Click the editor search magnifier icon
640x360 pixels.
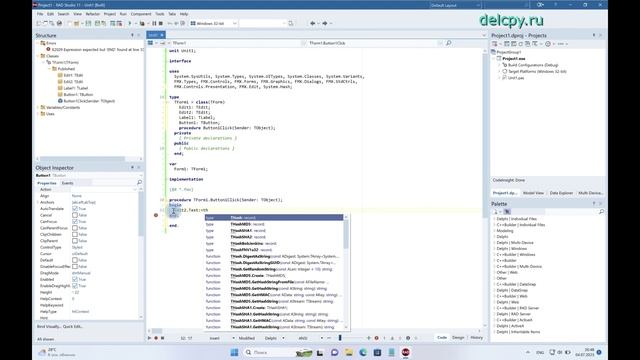point(449,43)
